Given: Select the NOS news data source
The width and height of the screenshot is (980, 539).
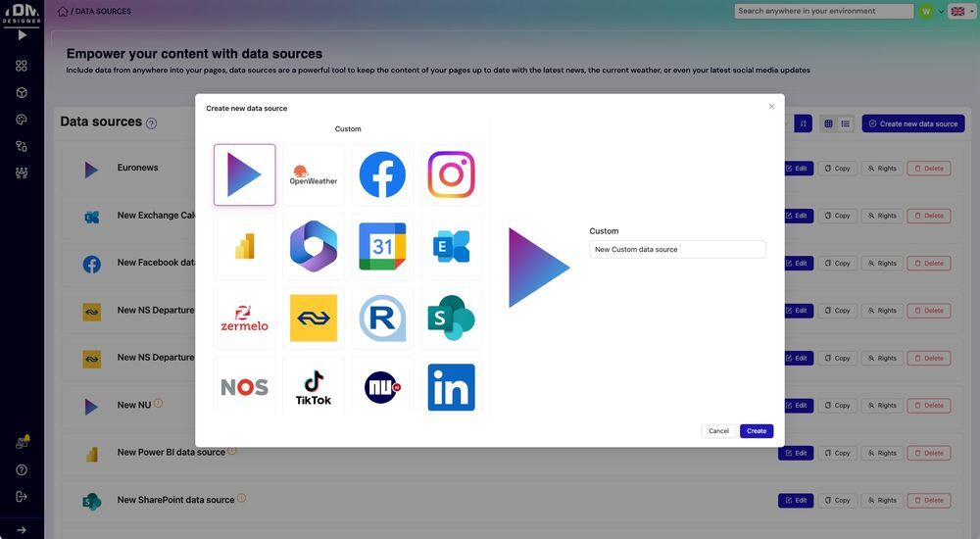Looking at the screenshot, I should click(x=244, y=386).
